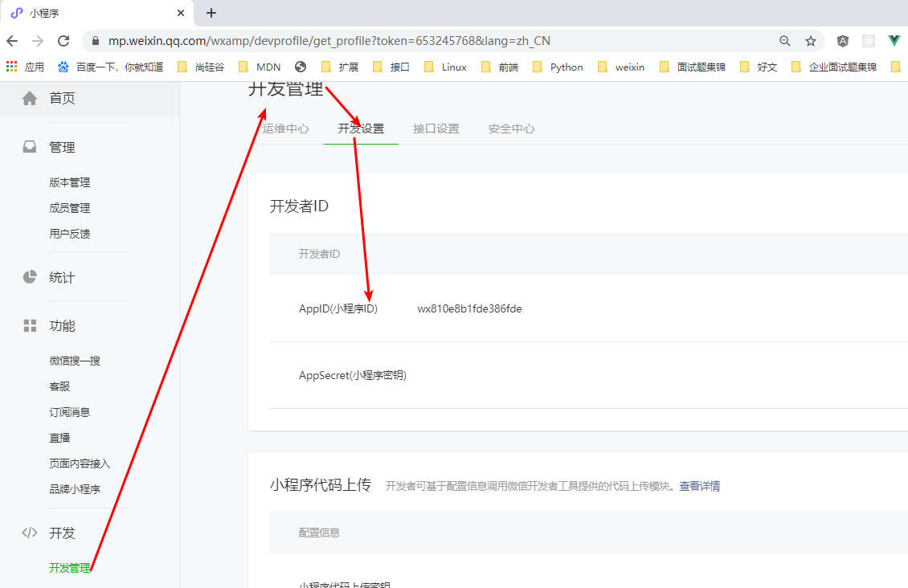The height and width of the screenshot is (588, 908).
Task: Click the browser forward arrow
Action: [38, 41]
